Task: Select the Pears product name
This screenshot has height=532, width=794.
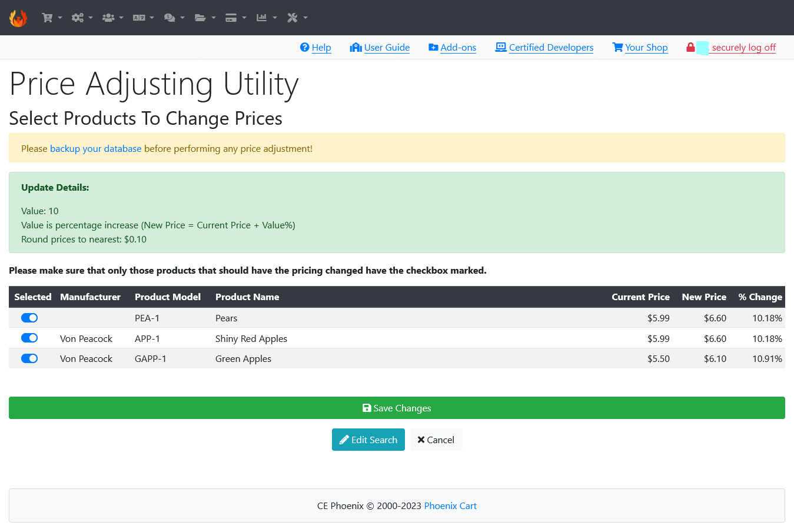Action: point(227,318)
